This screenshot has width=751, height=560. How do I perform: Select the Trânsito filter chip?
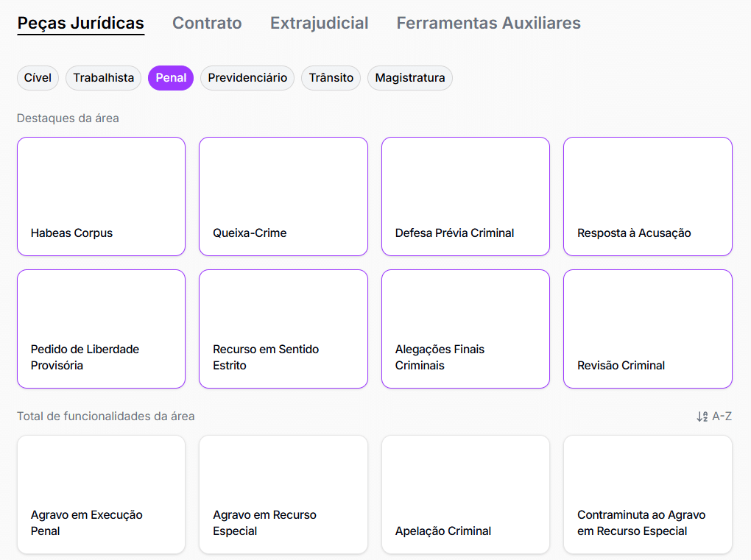[x=331, y=78]
